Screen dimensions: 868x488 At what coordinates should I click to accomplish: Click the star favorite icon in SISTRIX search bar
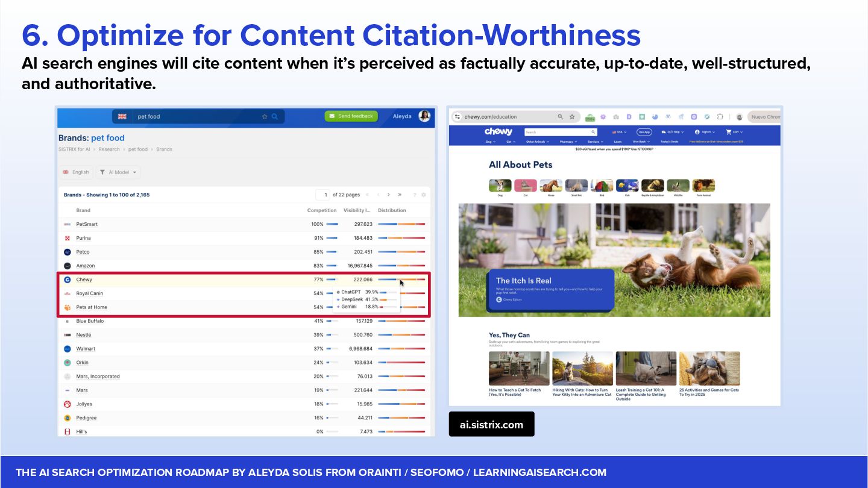pyautogui.click(x=265, y=116)
